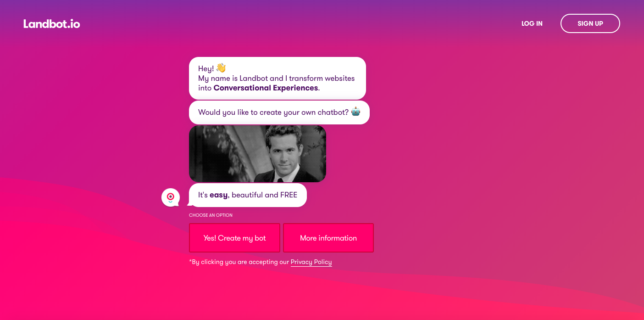Click the robot emoji in the chat bubble
The height and width of the screenshot is (320, 644).
355,112
